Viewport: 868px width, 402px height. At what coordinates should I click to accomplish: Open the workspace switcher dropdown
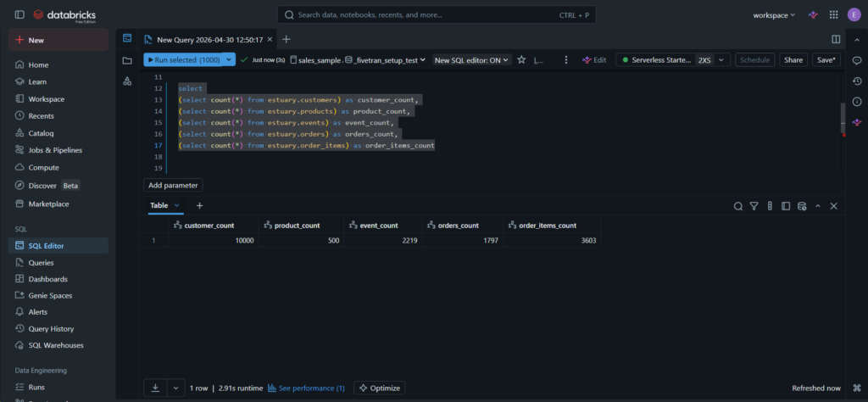coord(774,15)
